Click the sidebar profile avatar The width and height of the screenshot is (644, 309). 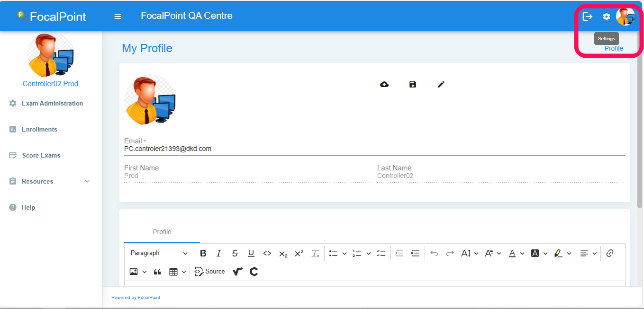pyautogui.click(x=50, y=55)
